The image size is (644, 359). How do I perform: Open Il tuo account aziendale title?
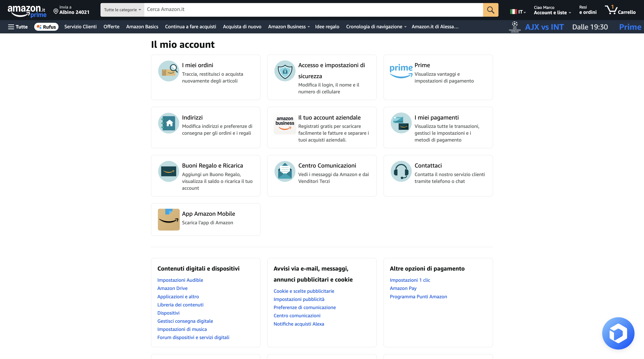329,118
